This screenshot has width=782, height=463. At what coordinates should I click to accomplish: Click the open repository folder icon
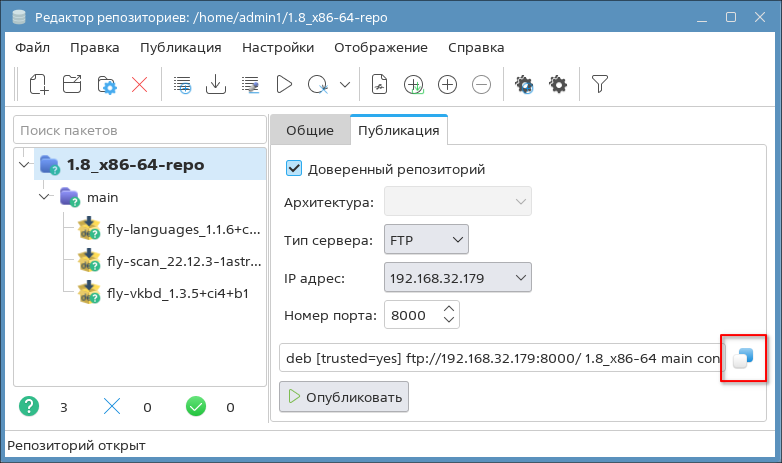pos(72,85)
